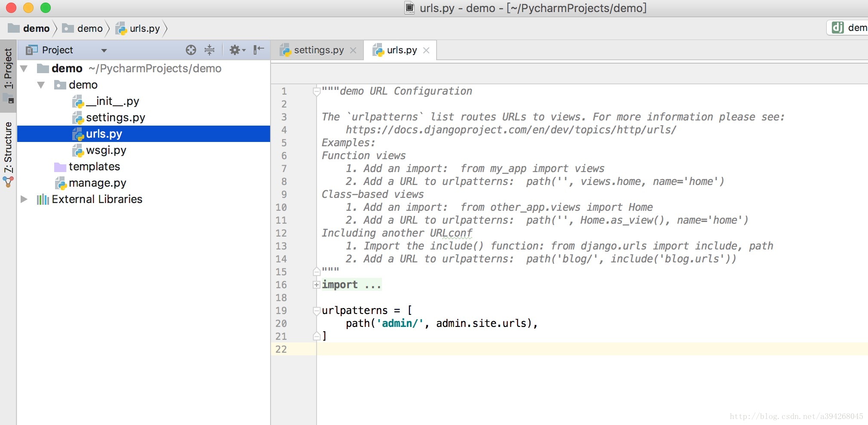Image resolution: width=868 pixels, height=425 pixels.
Task: Close the settings.py editor tab
Action: coord(353,50)
